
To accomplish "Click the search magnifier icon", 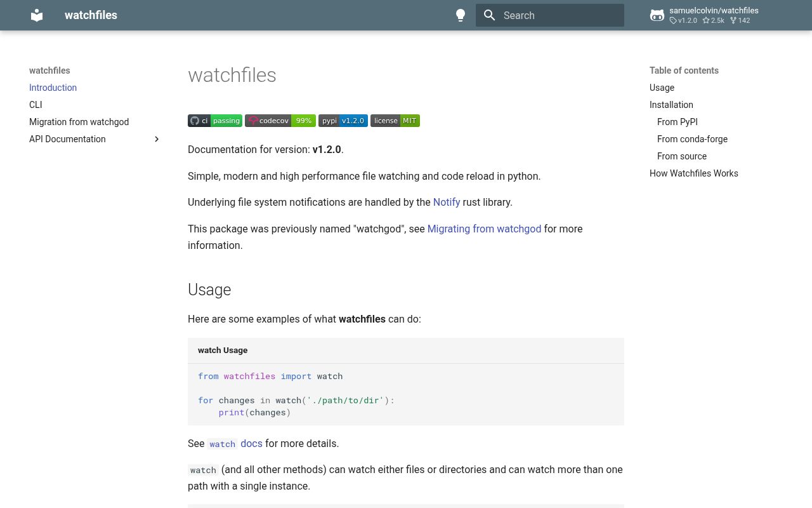I will 490,15.
